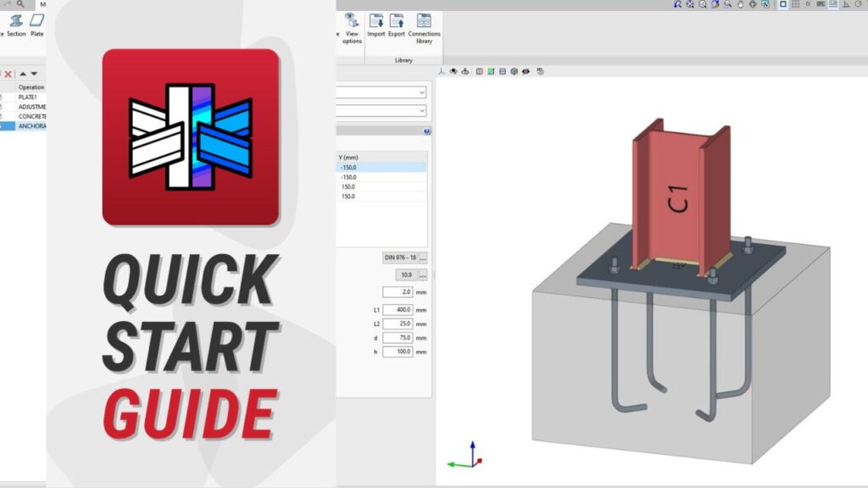The image size is (868, 488).
Task: Click the ellipsis button next to 10.9
Action: [423, 275]
